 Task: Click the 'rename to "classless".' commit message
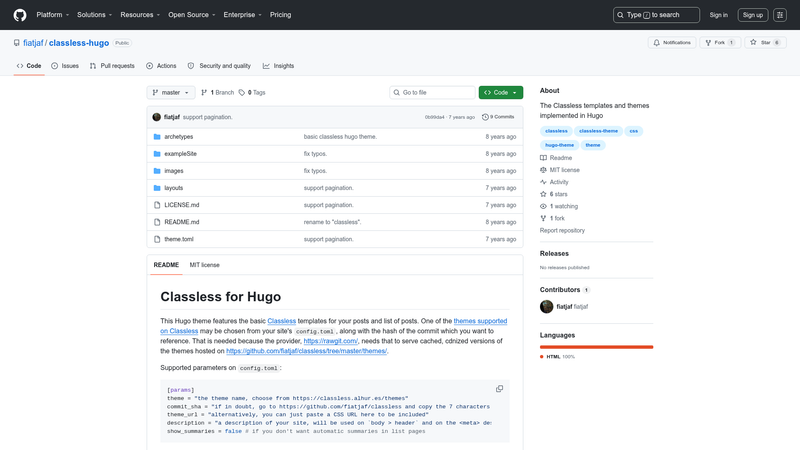[x=332, y=222]
